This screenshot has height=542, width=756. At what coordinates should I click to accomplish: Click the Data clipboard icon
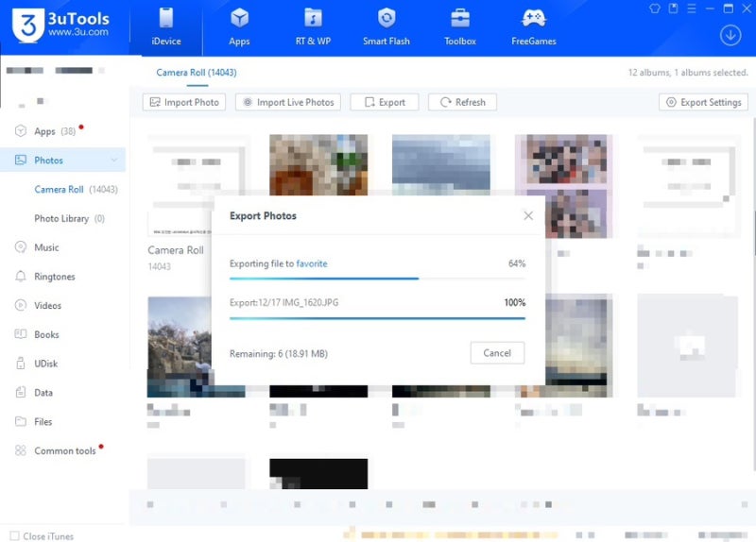click(20, 392)
